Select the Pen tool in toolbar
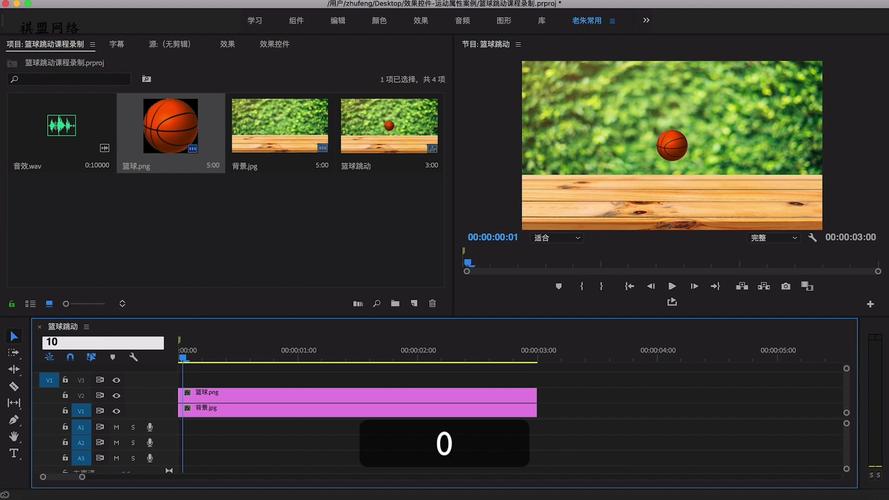Image resolution: width=889 pixels, height=500 pixels. (x=14, y=420)
